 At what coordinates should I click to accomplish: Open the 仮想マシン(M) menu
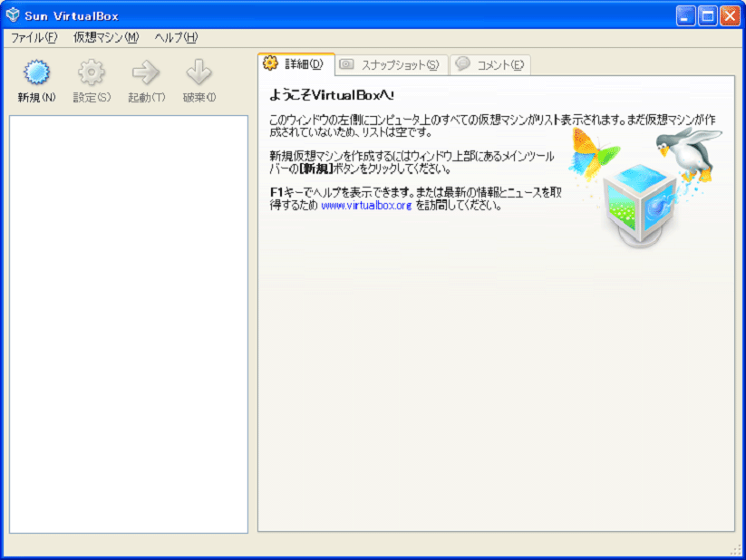point(106,37)
